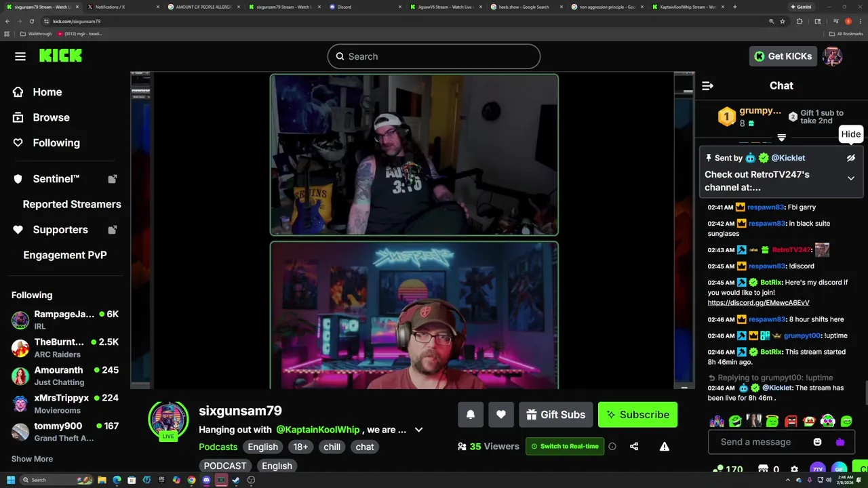The width and height of the screenshot is (868, 488).
Task: Click the info icon beside Real-time
Action: pyautogui.click(x=612, y=446)
